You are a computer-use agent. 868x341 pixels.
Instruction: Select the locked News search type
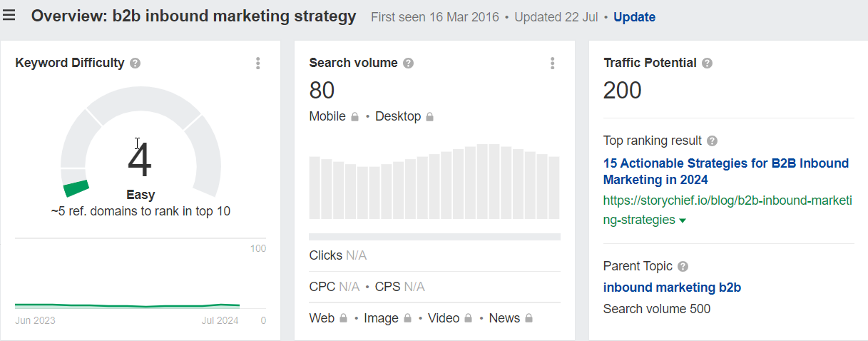pos(511,318)
